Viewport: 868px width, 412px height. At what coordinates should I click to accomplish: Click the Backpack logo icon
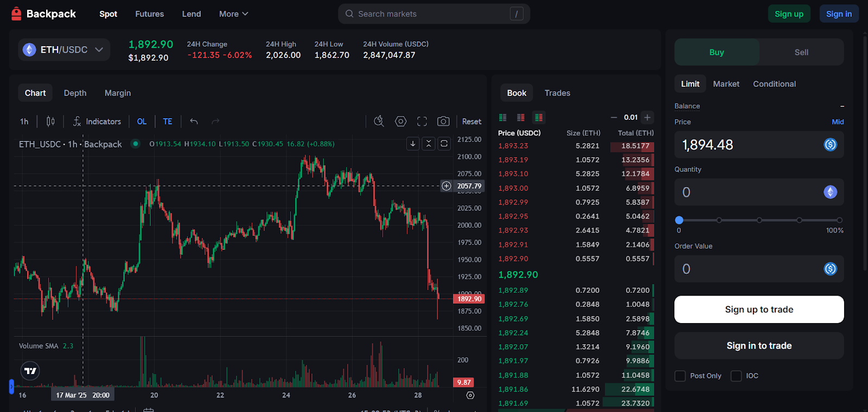[x=16, y=14]
